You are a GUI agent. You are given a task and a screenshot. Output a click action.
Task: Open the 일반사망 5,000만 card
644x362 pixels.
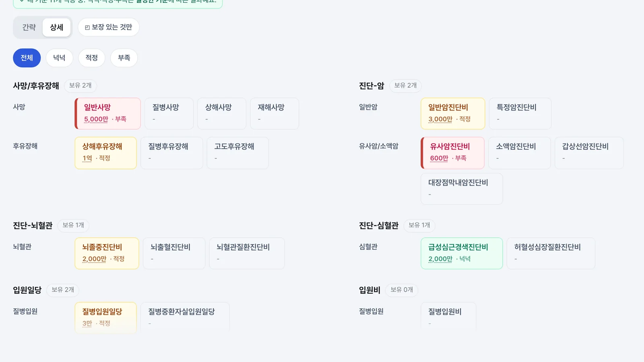[108, 113]
